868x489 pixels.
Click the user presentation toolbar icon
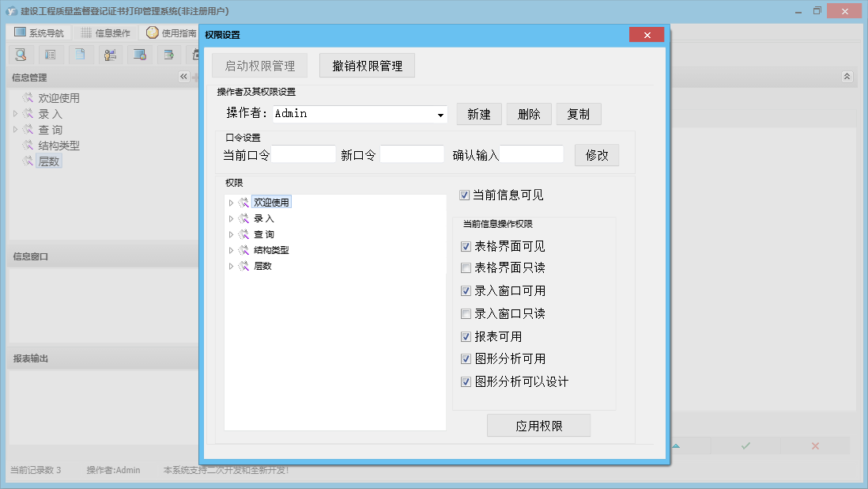click(x=110, y=55)
